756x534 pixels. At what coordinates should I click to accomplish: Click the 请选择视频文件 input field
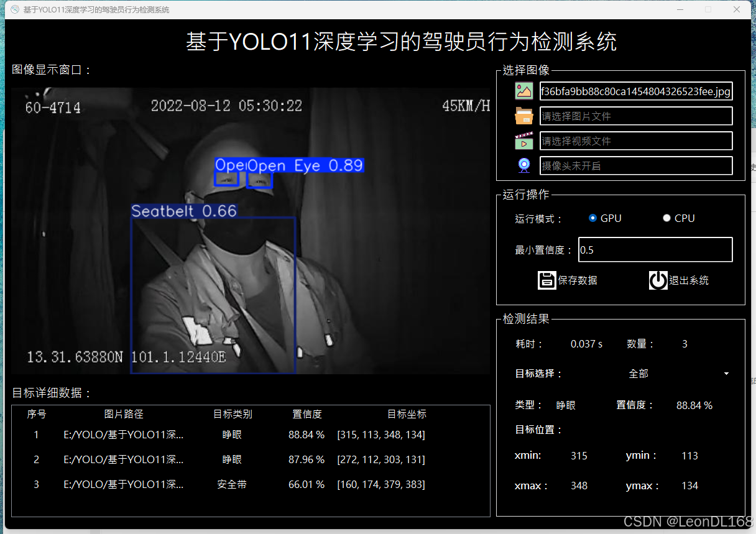click(636, 140)
